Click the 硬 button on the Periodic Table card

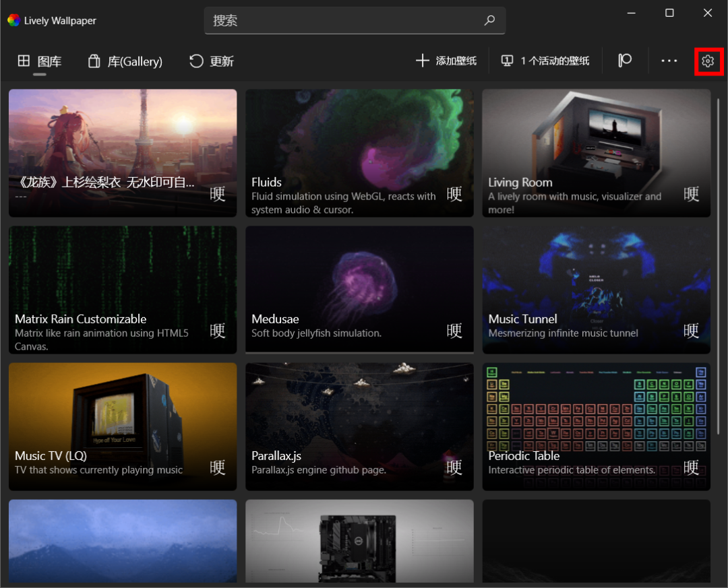[691, 467]
